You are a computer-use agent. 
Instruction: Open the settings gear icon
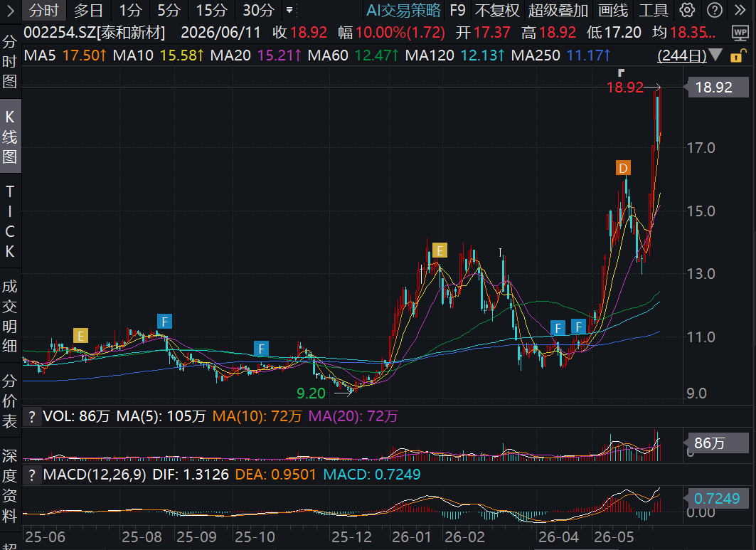click(687, 10)
